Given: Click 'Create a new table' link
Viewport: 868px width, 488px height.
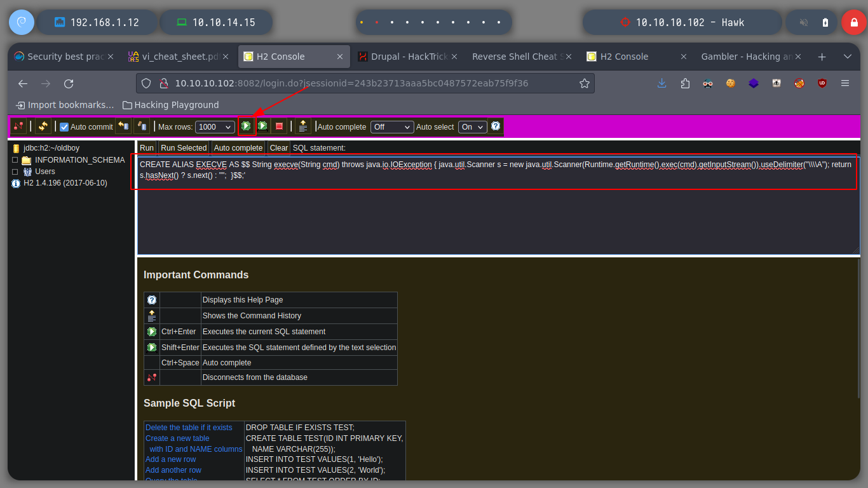Looking at the screenshot, I should point(177,438).
